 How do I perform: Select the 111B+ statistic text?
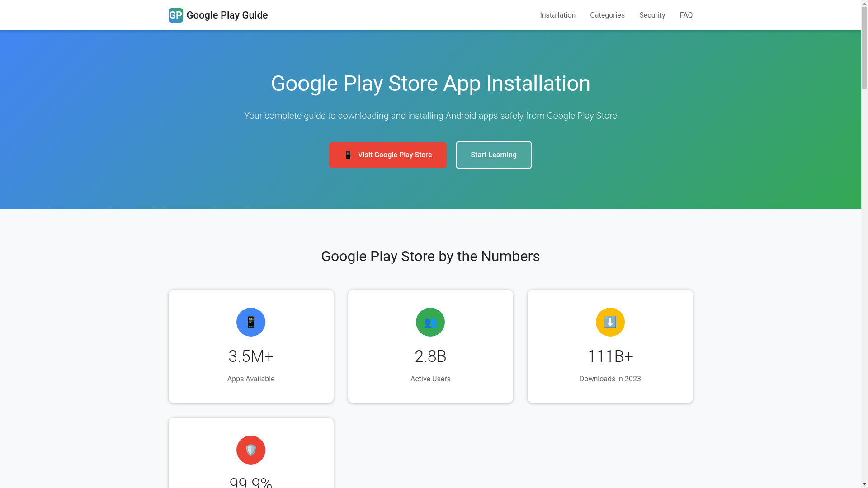coord(610,357)
